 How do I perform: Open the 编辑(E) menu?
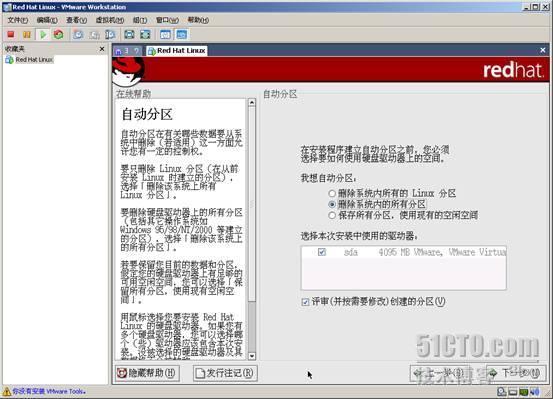coord(47,20)
